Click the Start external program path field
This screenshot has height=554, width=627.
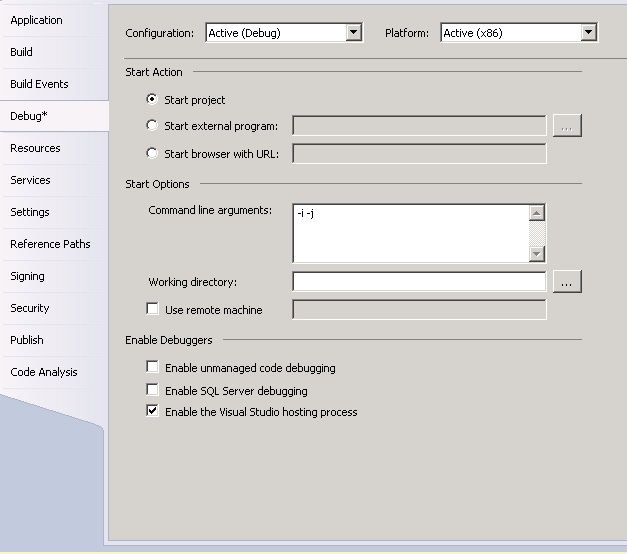(419, 126)
